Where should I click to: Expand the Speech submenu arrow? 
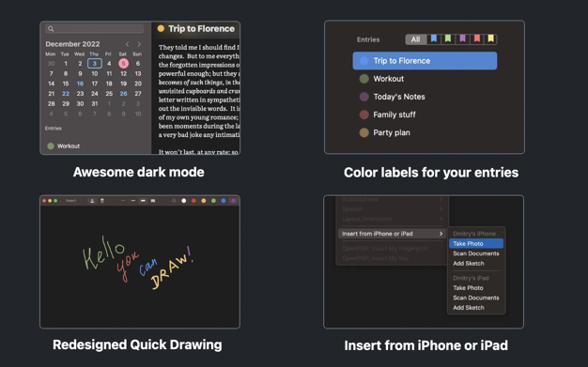tap(441, 208)
